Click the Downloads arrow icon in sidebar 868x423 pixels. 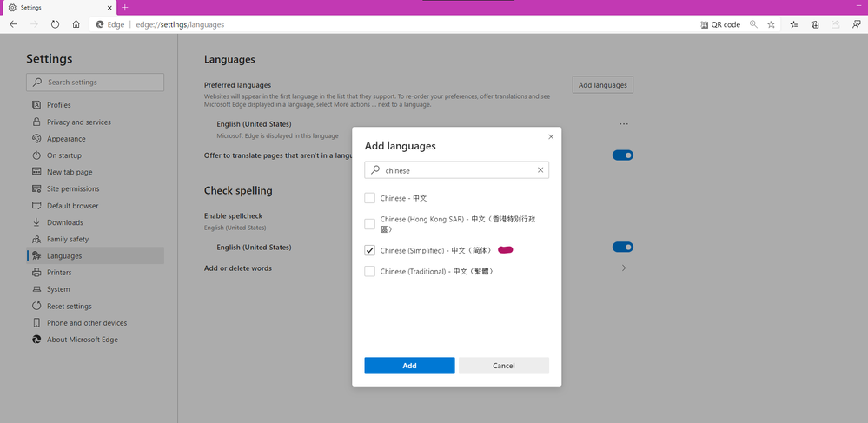(36, 222)
